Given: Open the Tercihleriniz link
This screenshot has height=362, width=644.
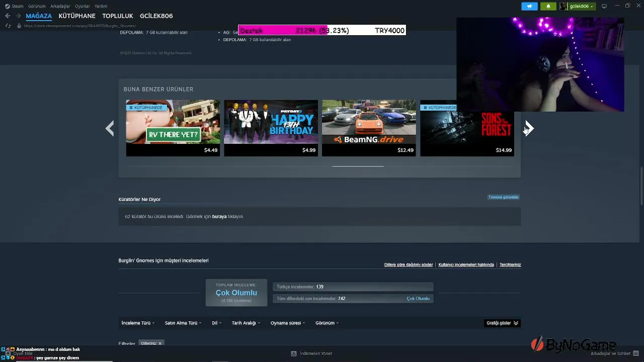Looking at the screenshot, I should (510, 265).
